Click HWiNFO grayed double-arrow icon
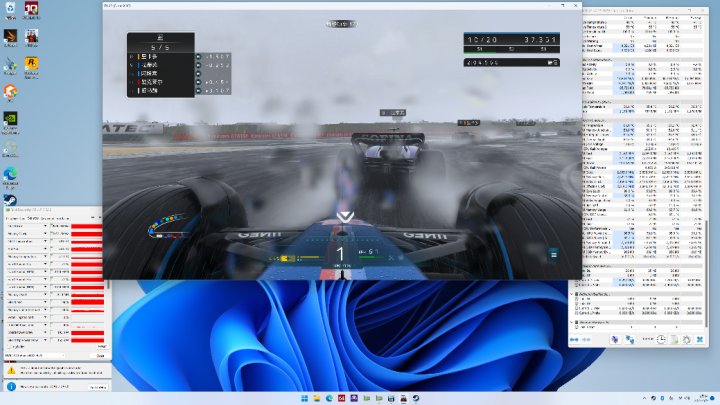 pyautogui.click(x=586, y=339)
